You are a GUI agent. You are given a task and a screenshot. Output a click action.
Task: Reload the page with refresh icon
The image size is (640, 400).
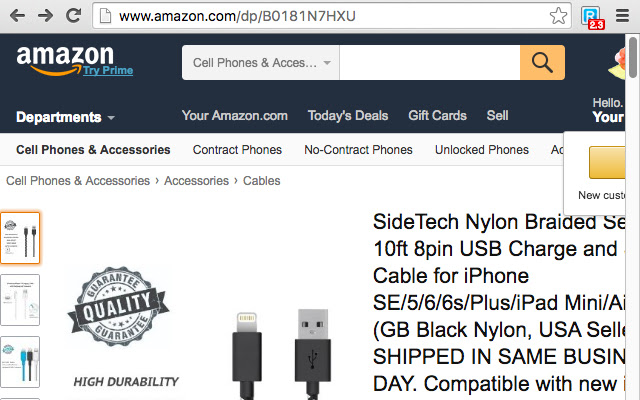(x=73, y=16)
